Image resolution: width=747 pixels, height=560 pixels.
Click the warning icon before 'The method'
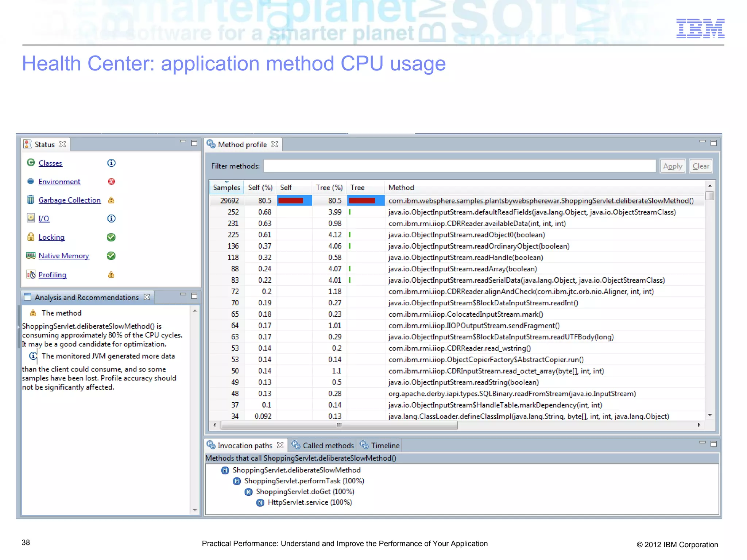point(33,313)
